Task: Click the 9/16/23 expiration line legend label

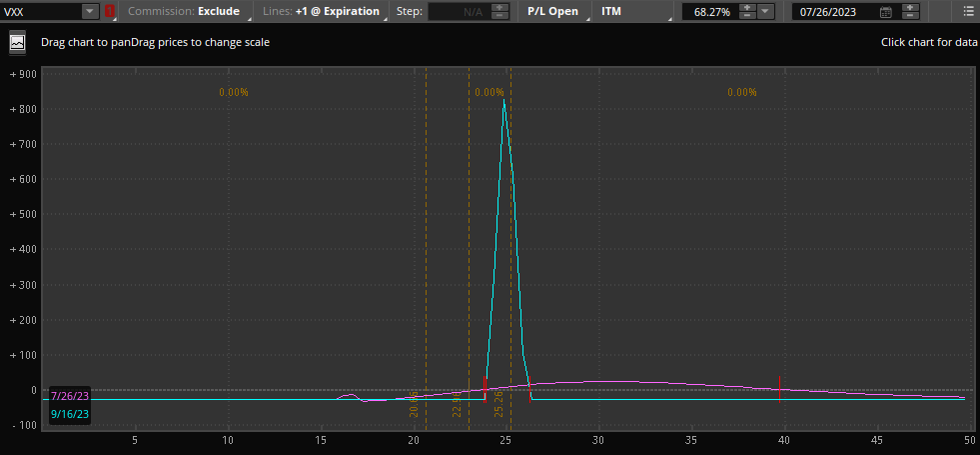Action: point(70,414)
